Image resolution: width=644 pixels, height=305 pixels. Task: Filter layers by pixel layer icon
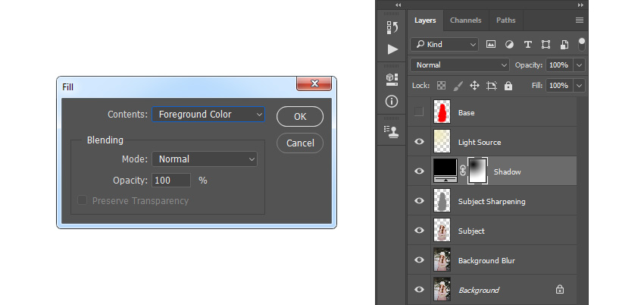pos(491,45)
